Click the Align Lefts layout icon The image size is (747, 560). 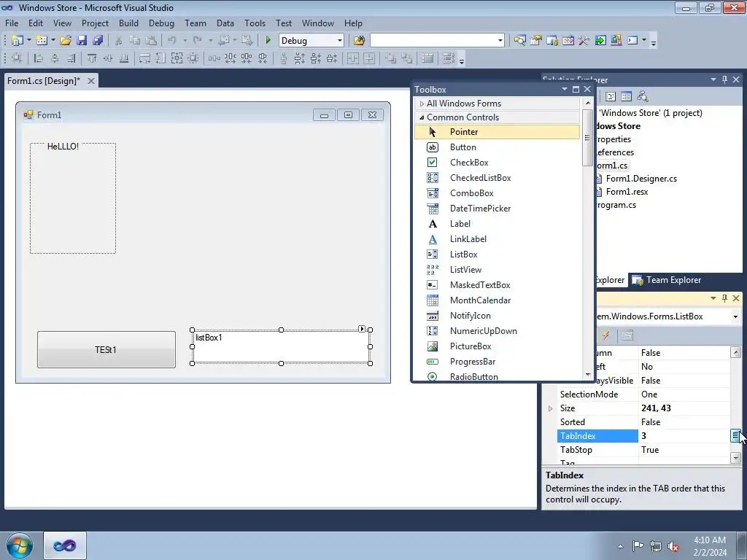[x=39, y=58]
